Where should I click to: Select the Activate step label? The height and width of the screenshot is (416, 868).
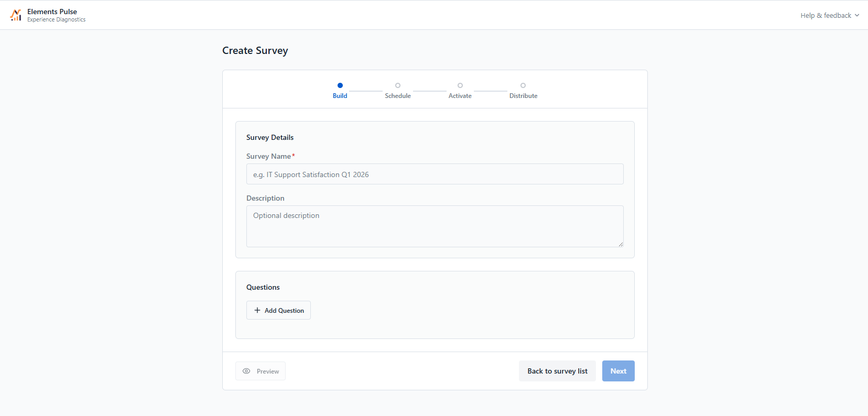460,96
